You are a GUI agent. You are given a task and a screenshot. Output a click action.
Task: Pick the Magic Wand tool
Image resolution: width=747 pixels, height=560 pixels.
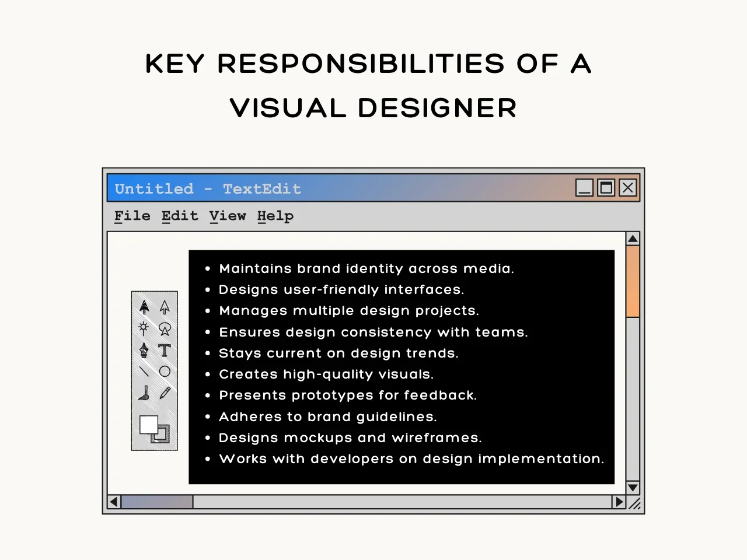click(x=144, y=328)
